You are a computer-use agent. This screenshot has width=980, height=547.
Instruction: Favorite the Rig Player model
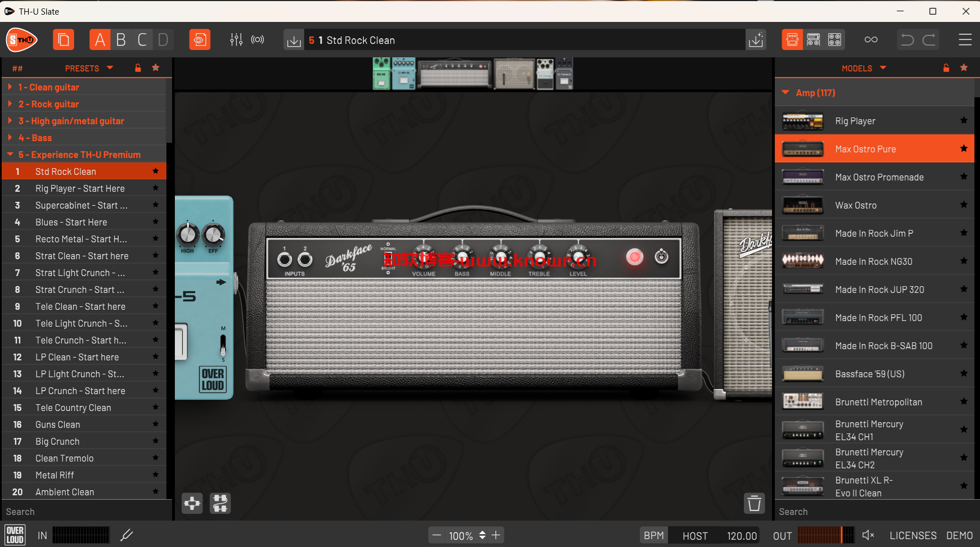[964, 120]
